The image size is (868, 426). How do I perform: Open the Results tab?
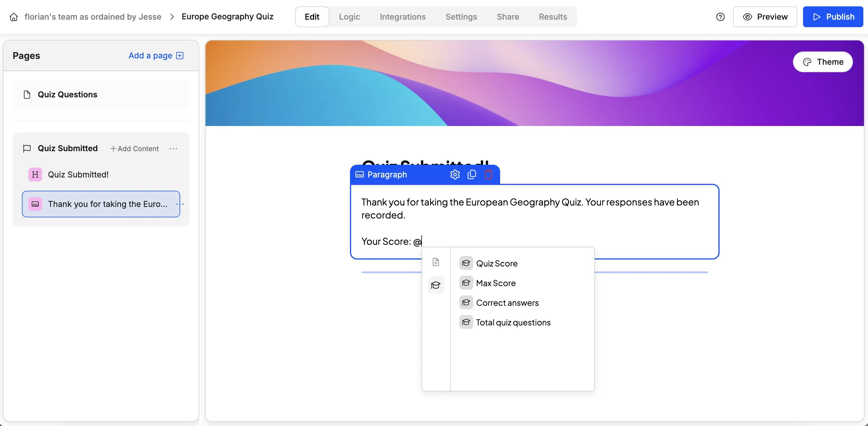[553, 17]
